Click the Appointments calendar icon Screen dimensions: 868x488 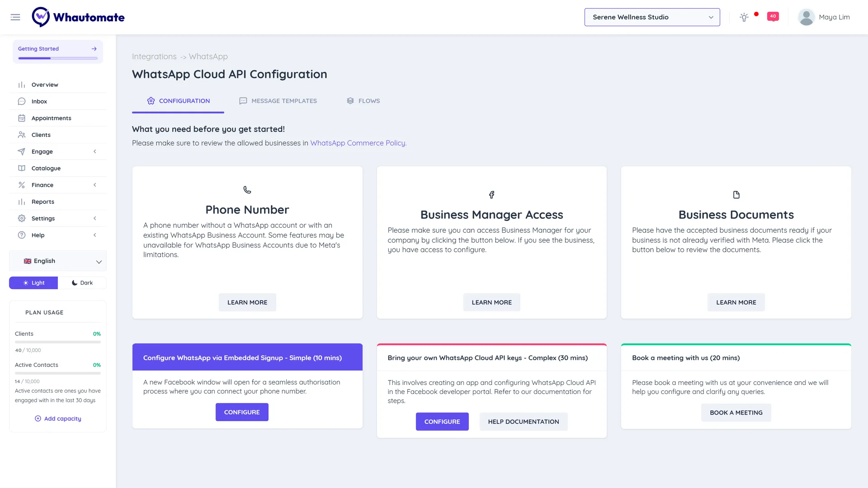click(22, 118)
